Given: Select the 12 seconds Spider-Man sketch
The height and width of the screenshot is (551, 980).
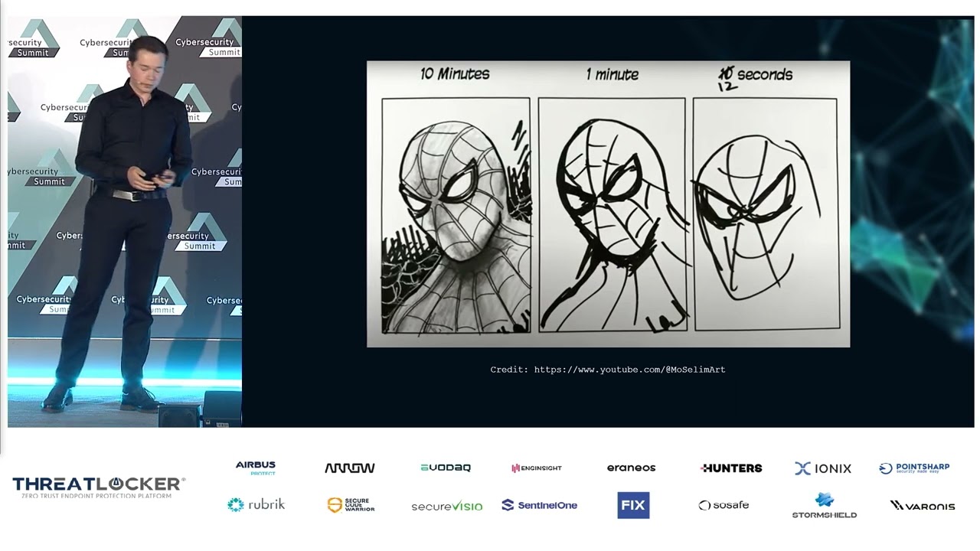Looking at the screenshot, I should point(765,214).
